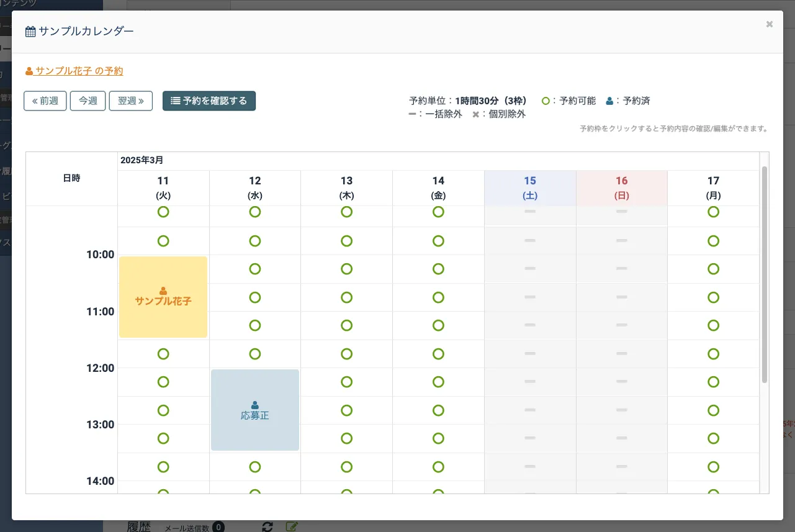Choose the 13:00 available slot on Friday 14

438,438
